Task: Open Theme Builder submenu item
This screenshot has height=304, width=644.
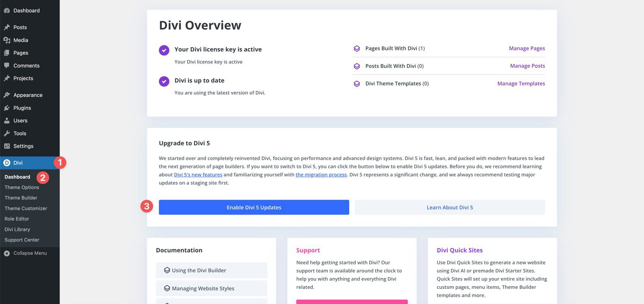Action: pos(21,198)
